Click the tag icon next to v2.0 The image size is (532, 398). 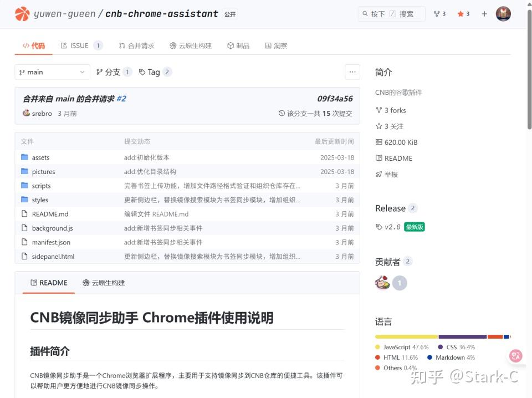(378, 227)
